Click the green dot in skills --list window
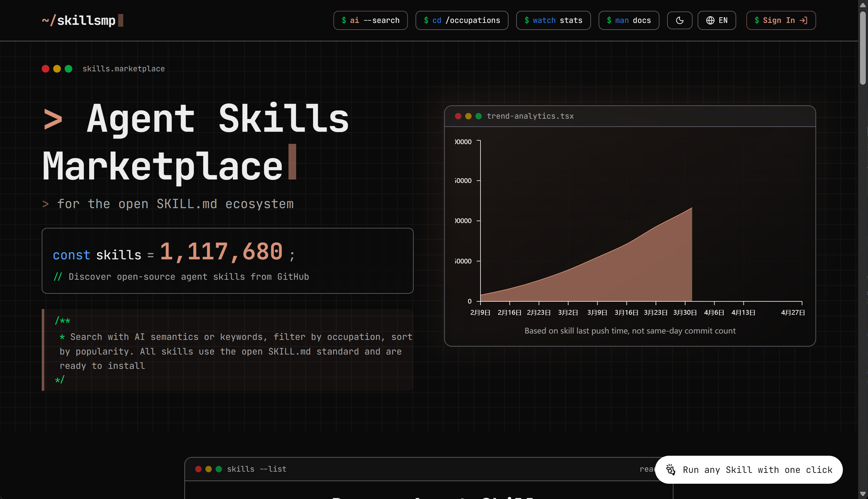This screenshot has height=499, width=868. pyautogui.click(x=219, y=469)
